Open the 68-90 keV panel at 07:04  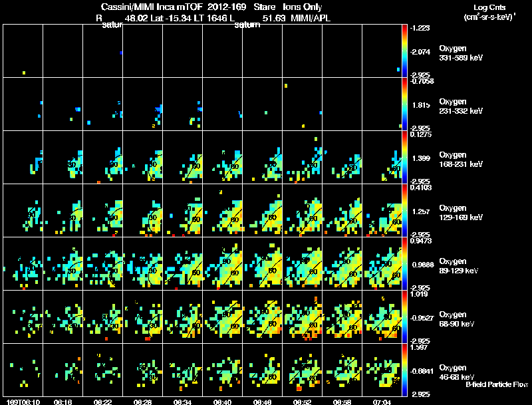pos(382,317)
